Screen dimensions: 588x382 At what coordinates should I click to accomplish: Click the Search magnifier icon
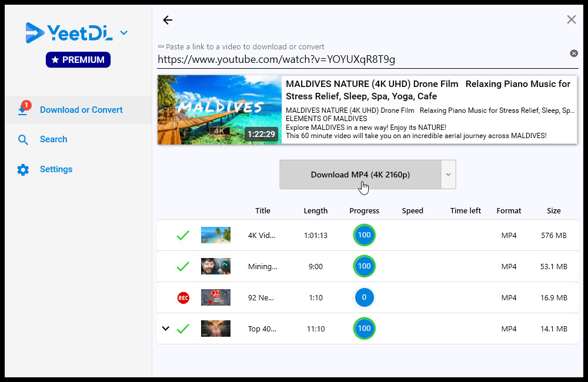pyautogui.click(x=23, y=140)
